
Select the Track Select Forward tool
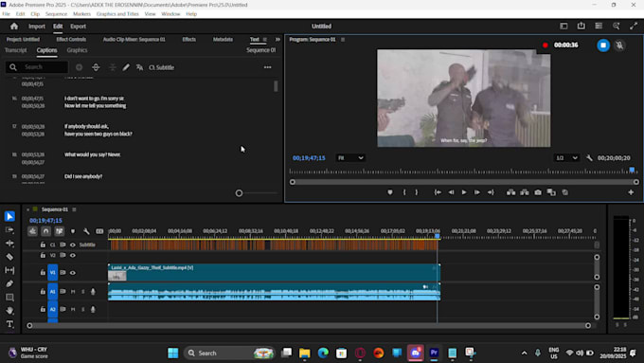click(9, 229)
